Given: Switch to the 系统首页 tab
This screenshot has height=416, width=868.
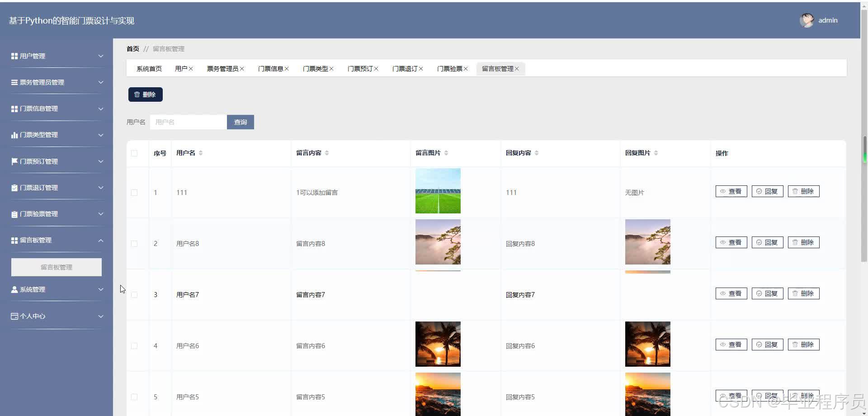Looking at the screenshot, I should point(149,69).
